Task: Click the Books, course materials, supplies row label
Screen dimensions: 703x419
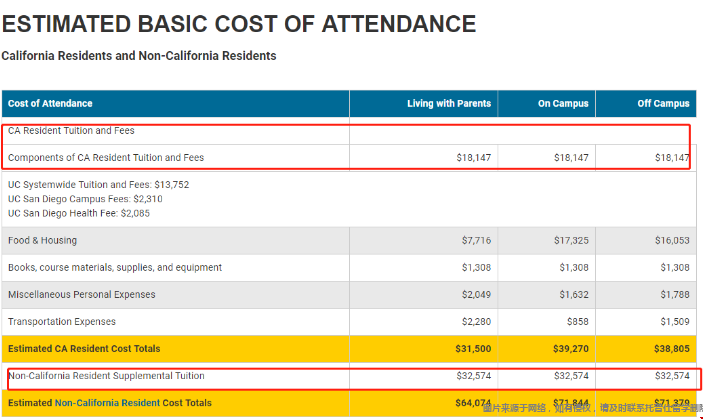Action: pyautogui.click(x=115, y=268)
